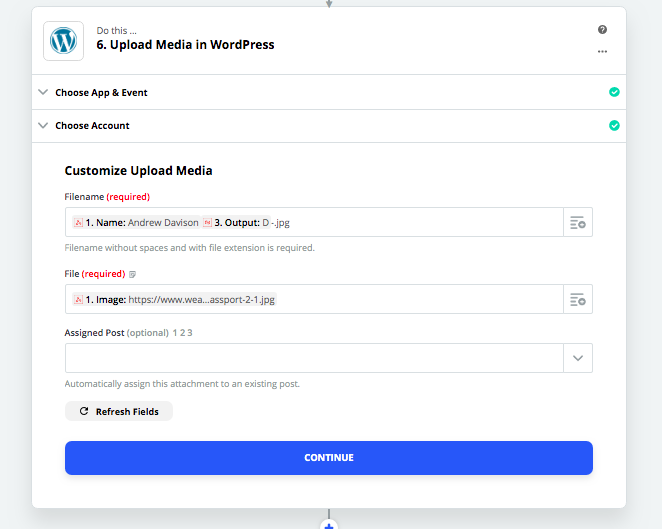The width and height of the screenshot is (662, 529).
Task: Click the '6. Upload Media in WordPress' title
Action: tap(185, 45)
